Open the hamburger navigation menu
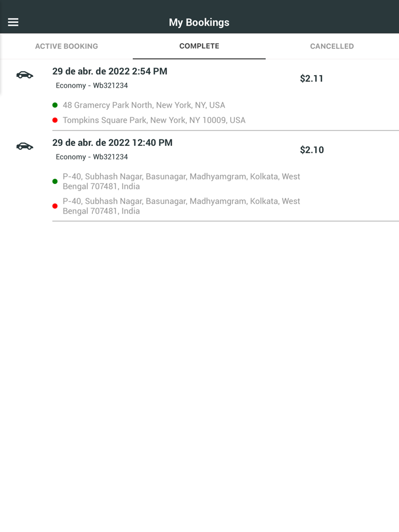The height and width of the screenshot is (532, 399). [x=13, y=22]
